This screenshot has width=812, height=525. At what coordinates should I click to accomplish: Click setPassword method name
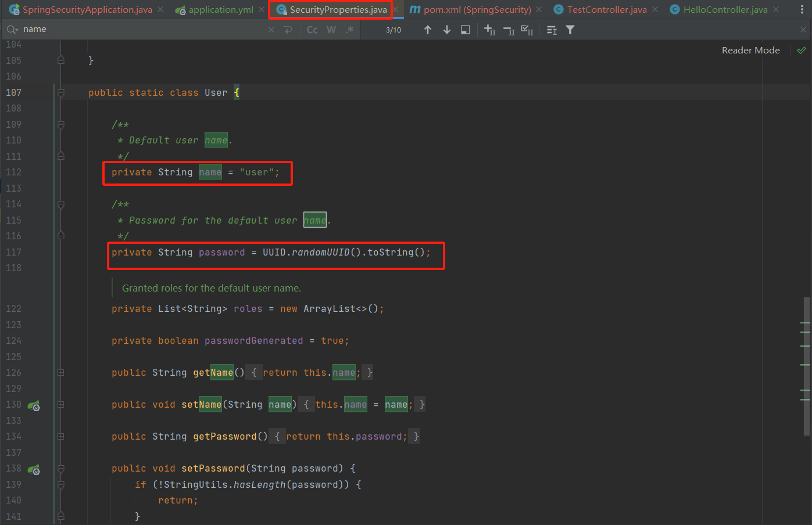pos(213,469)
